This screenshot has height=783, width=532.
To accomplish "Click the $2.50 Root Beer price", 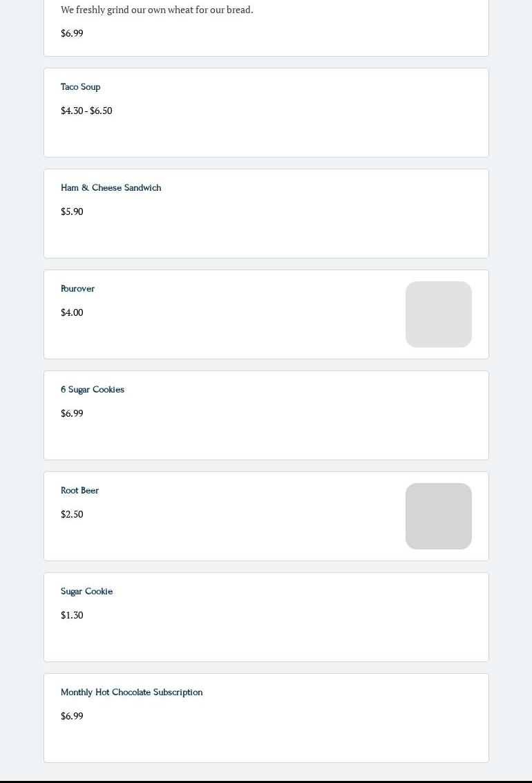I will [72, 514].
